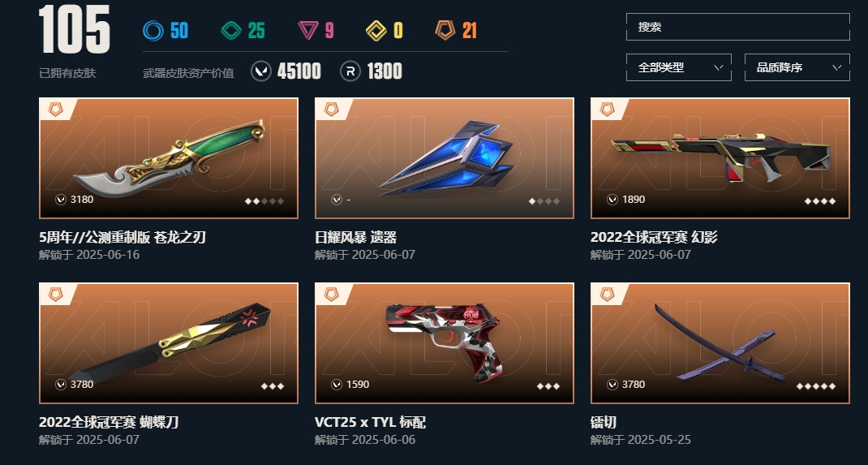This screenshot has height=465, width=868.
Task: Open the 品质降序 sort order dropdown
Action: coord(797,67)
